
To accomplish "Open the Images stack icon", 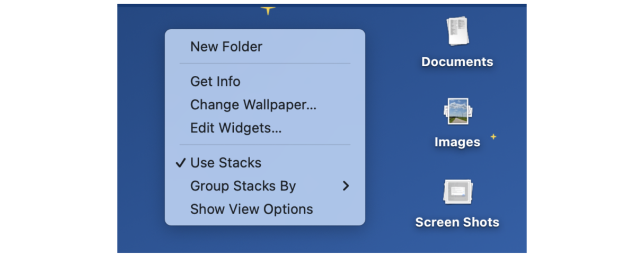I will [x=457, y=111].
